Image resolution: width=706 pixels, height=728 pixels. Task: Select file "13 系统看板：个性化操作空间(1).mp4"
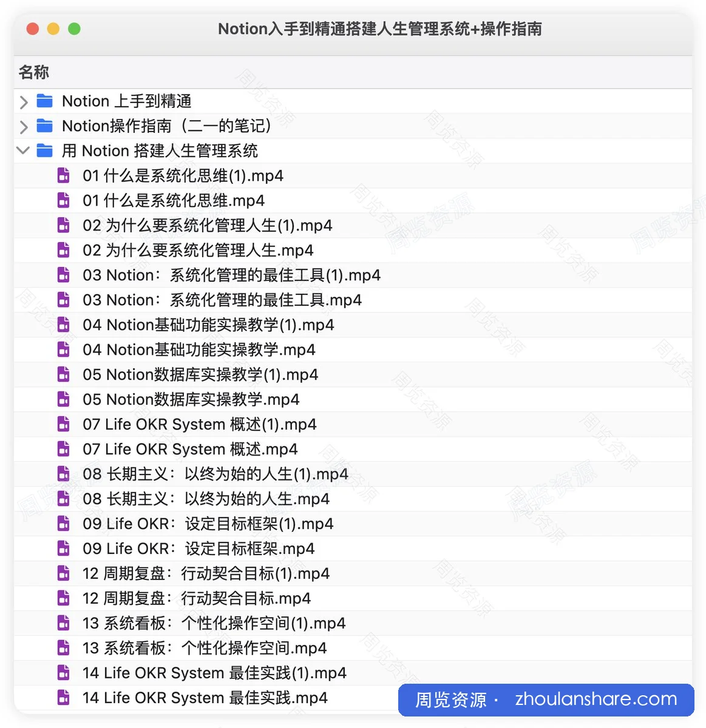[214, 623]
